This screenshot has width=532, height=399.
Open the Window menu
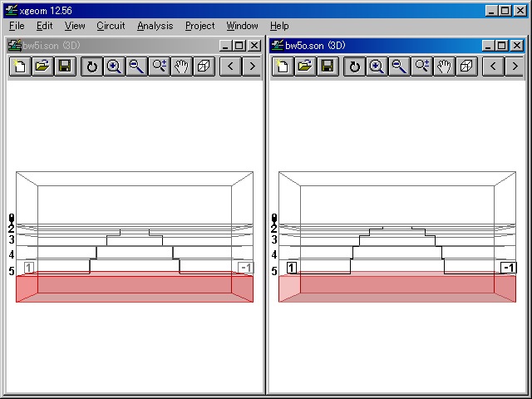pos(242,26)
